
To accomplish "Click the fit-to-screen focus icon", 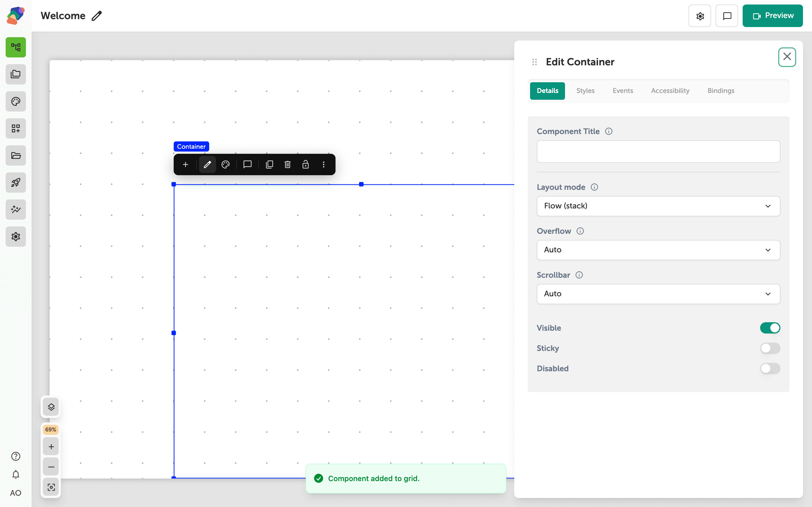I will click(x=51, y=487).
